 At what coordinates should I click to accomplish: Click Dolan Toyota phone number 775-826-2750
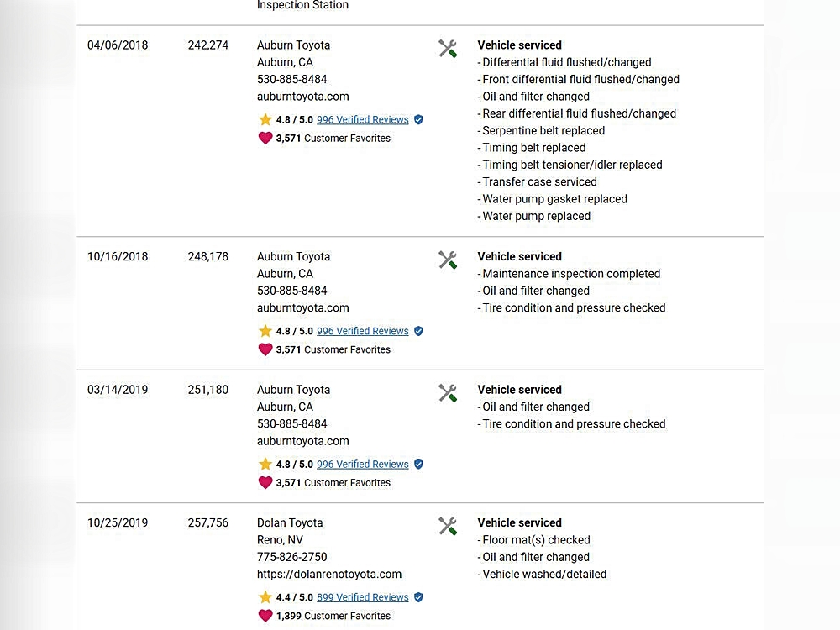coord(292,557)
